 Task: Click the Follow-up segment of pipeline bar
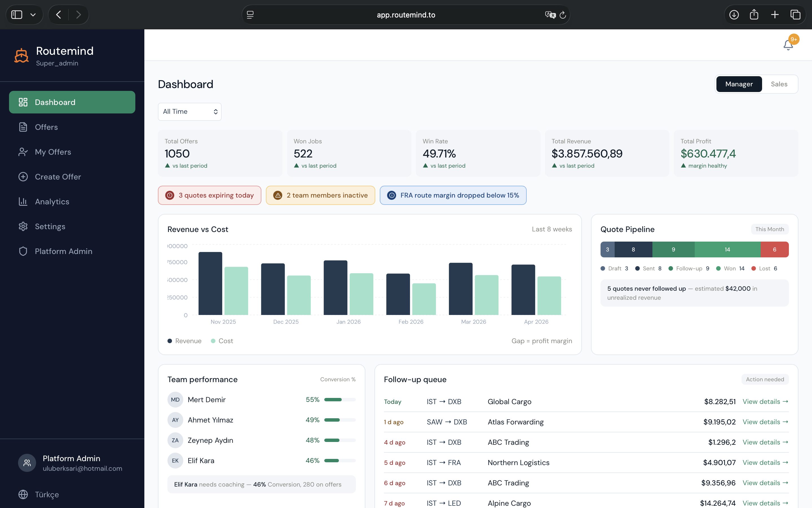[673, 250]
